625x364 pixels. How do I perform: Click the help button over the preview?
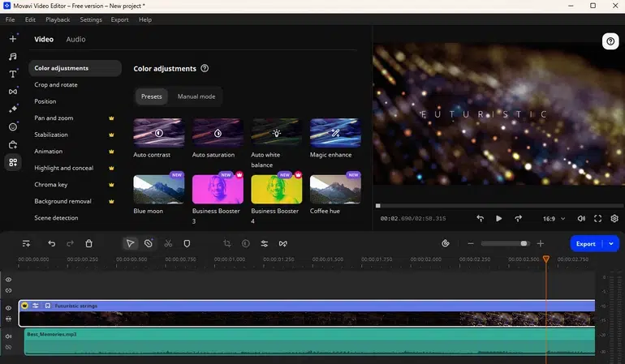click(x=610, y=41)
